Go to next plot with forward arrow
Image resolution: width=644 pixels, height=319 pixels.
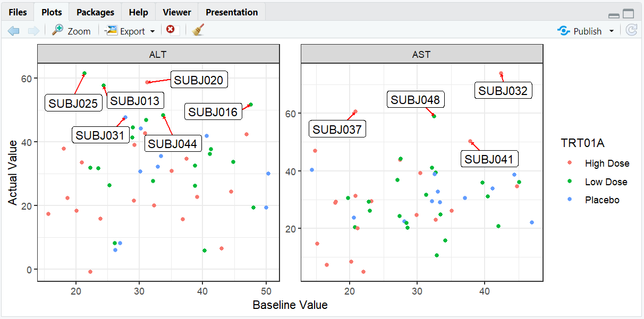click(x=33, y=31)
